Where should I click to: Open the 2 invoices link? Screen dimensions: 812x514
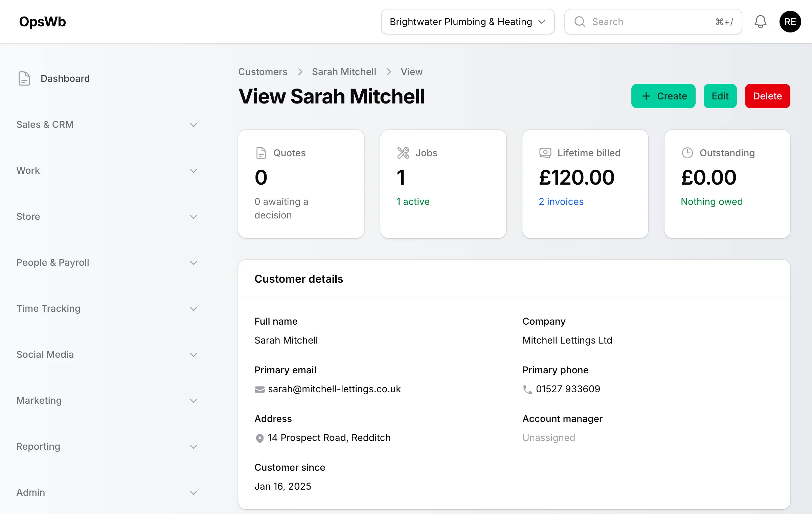point(561,202)
